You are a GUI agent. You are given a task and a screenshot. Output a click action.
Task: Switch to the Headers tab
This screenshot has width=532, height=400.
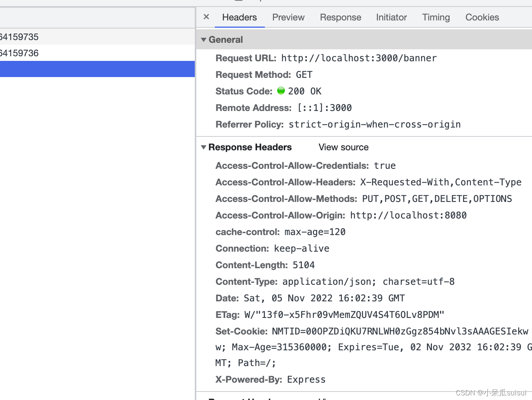tap(239, 17)
